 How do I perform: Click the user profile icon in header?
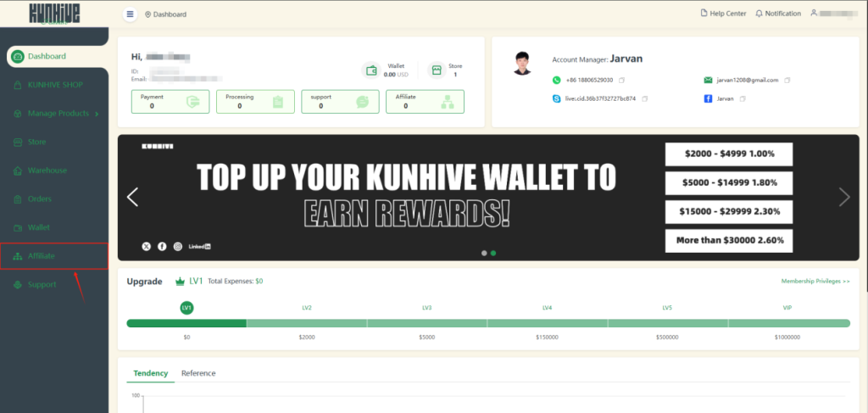(814, 13)
